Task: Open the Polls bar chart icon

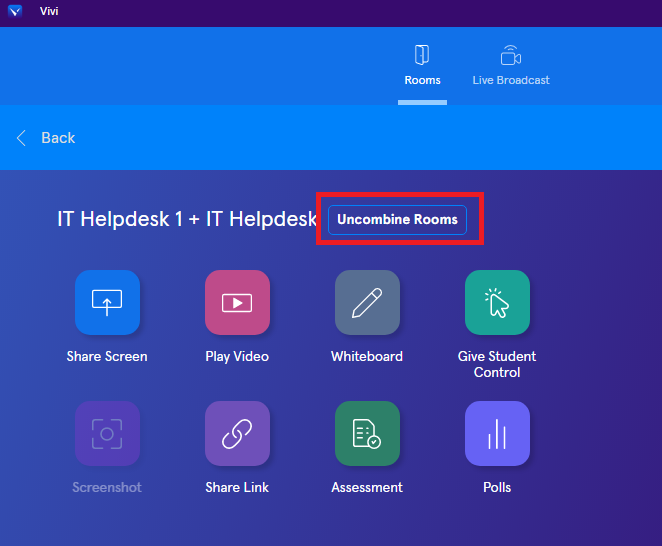Action: point(497,433)
